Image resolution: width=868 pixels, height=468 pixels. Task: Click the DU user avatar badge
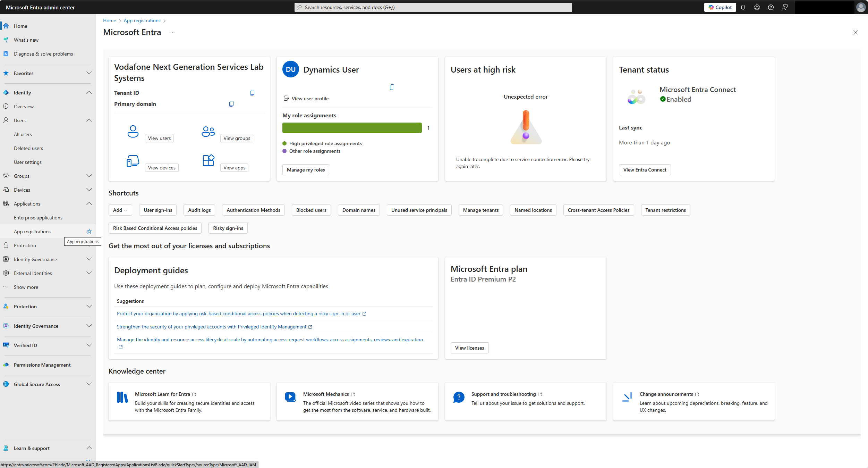[x=290, y=69]
